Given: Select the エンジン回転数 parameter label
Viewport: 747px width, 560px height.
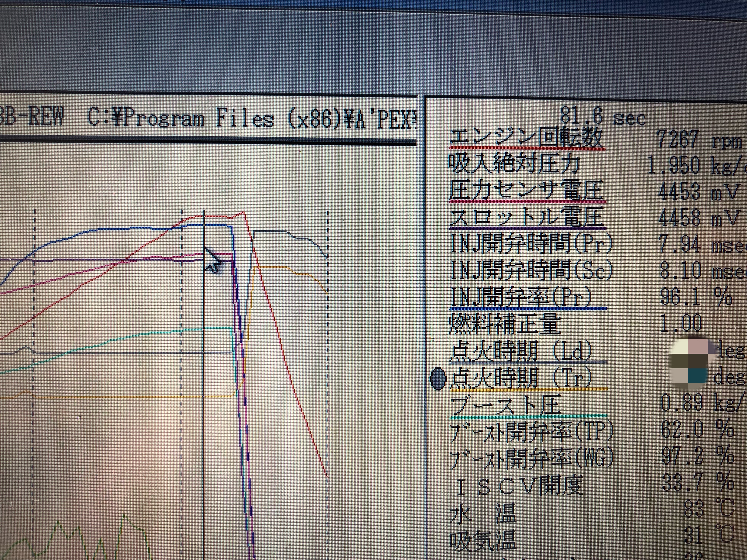Looking at the screenshot, I should (526, 138).
